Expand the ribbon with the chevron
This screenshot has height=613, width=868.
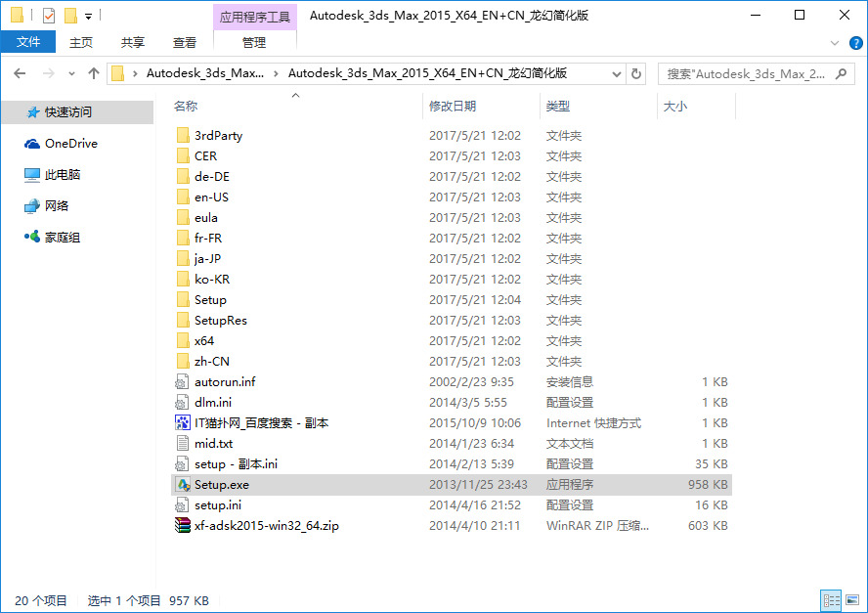pos(835,43)
